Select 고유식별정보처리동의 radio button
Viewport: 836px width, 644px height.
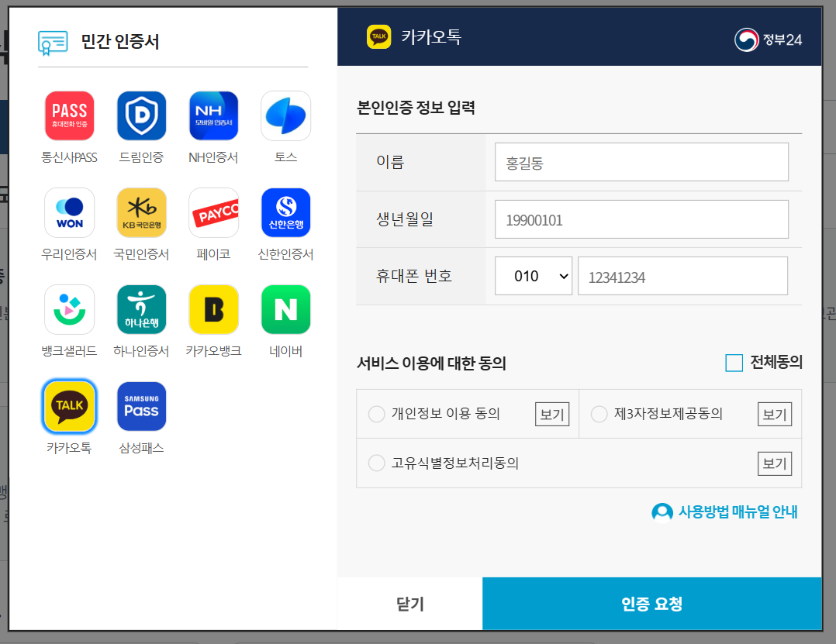click(376, 463)
